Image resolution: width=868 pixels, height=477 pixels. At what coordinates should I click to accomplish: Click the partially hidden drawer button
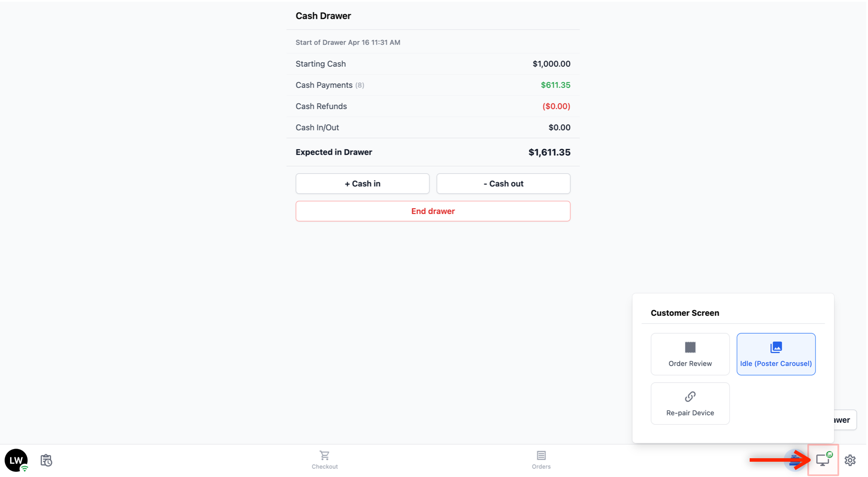point(845,420)
